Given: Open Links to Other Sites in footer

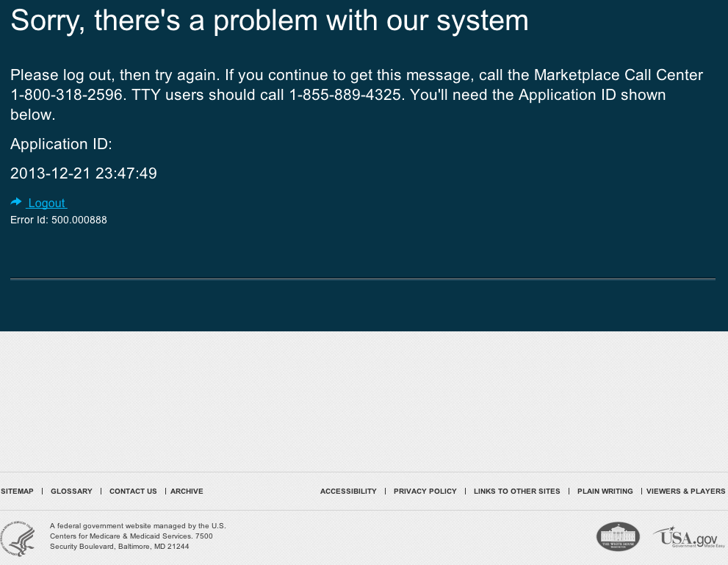Looking at the screenshot, I should coord(516,492).
